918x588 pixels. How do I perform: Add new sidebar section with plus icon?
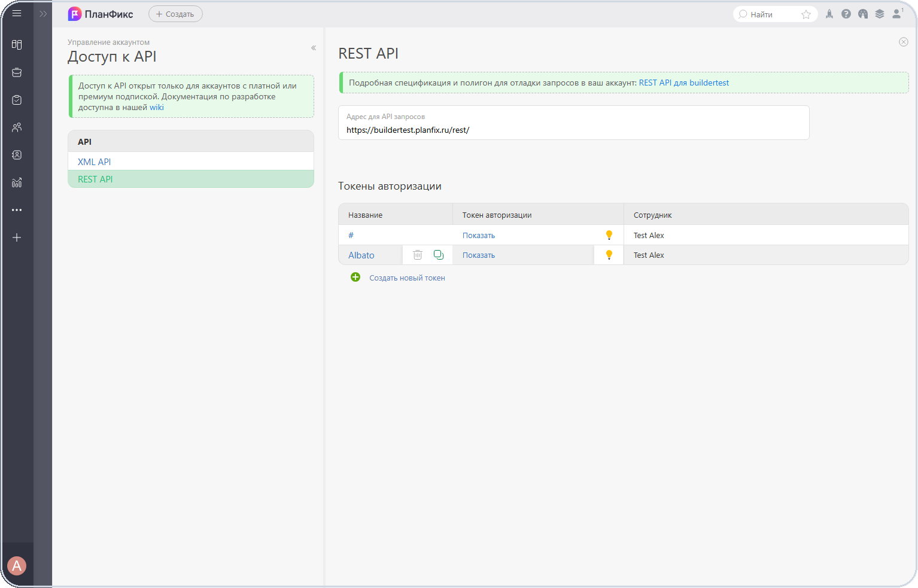pos(17,237)
